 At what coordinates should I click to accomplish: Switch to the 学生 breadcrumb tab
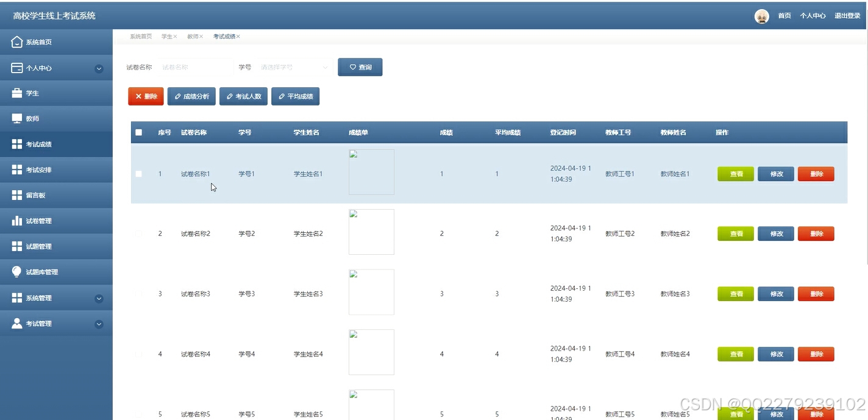[166, 37]
